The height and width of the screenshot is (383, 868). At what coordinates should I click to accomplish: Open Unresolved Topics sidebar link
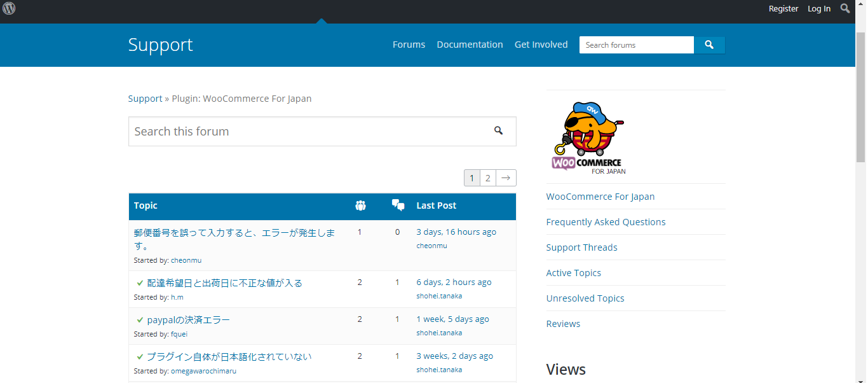pyautogui.click(x=585, y=298)
